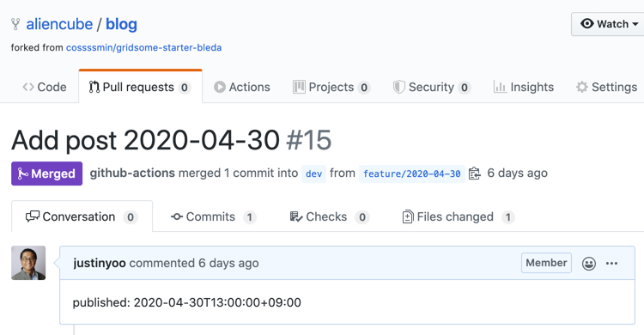This screenshot has width=644, height=335.
Task: Click the #15 pull request number
Action: [309, 141]
